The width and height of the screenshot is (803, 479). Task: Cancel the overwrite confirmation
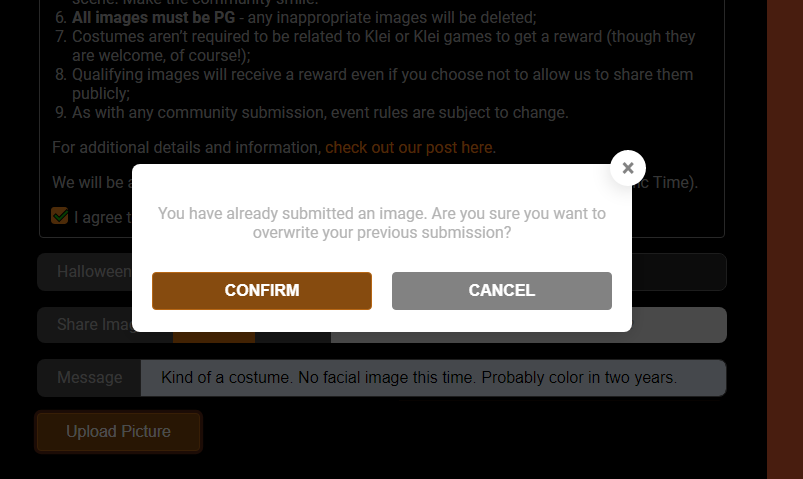click(x=502, y=291)
